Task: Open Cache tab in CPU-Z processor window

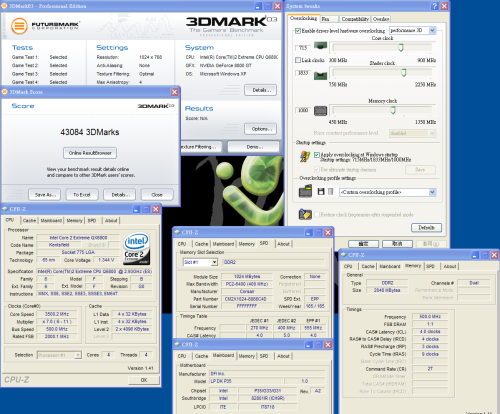Action: [x=29, y=221]
